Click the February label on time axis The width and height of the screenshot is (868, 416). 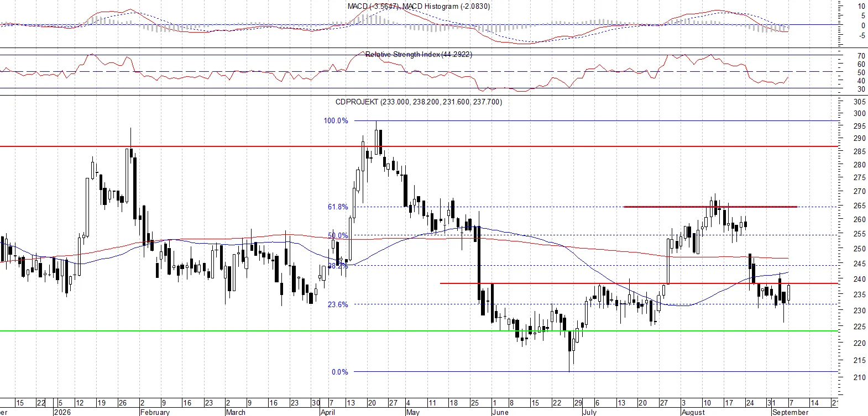[155, 412]
